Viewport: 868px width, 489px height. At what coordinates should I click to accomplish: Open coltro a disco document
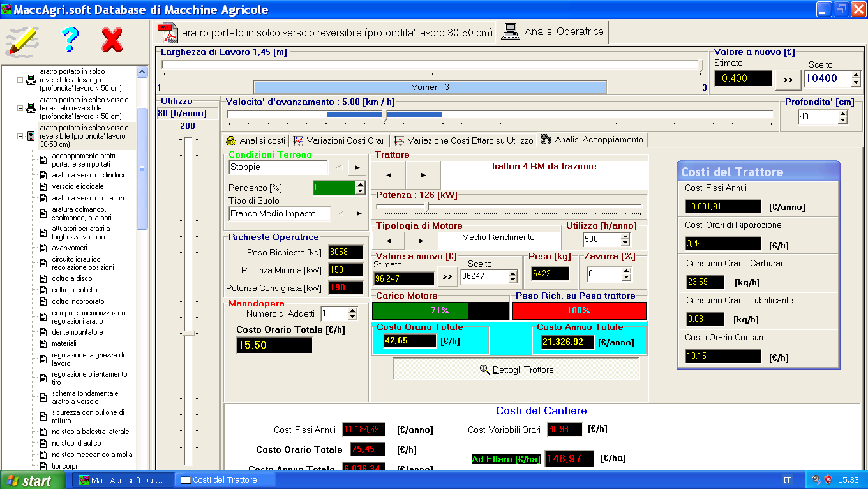pos(72,278)
